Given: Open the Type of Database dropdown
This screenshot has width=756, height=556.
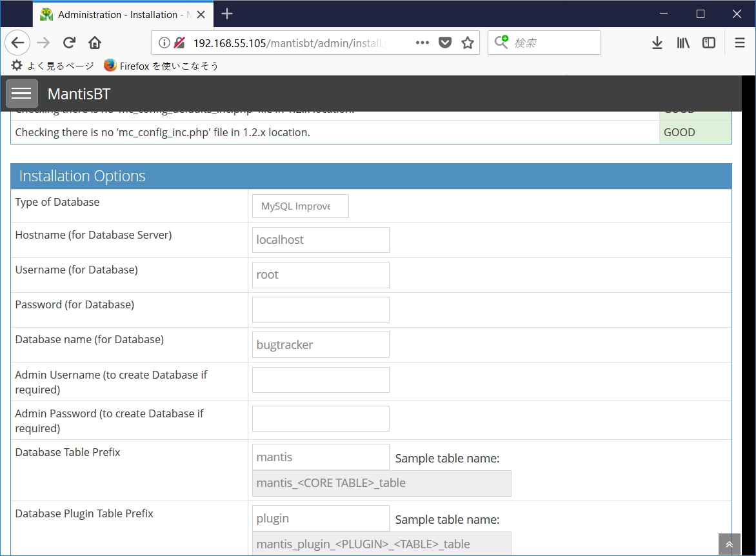Looking at the screenshot, I should (300, 206).
